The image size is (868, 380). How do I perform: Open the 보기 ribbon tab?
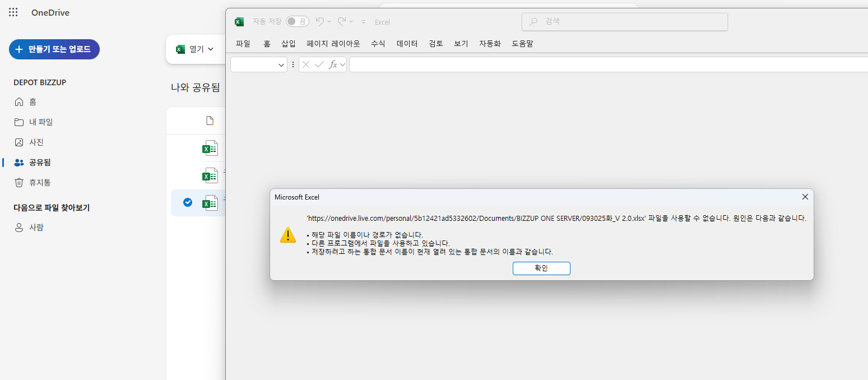[x=461, y=43]
